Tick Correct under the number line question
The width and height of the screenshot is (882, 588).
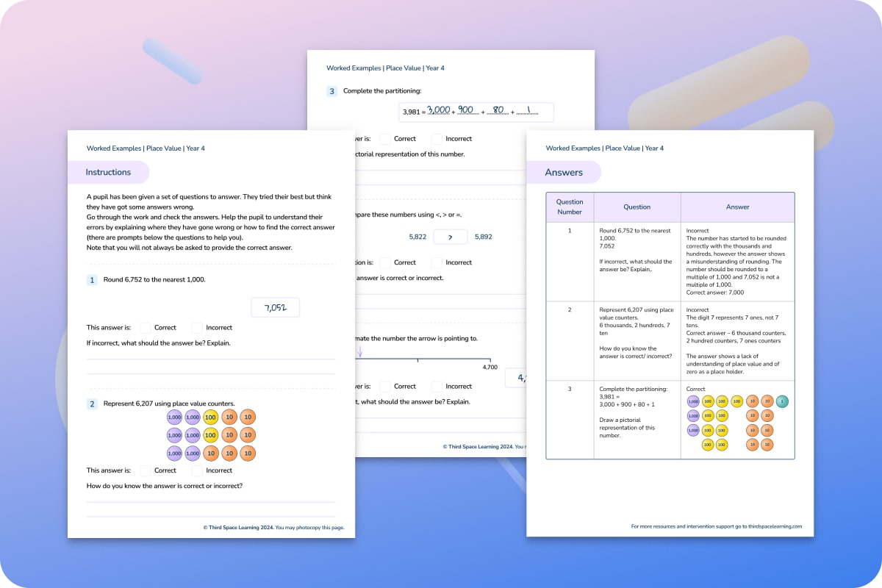385,386
